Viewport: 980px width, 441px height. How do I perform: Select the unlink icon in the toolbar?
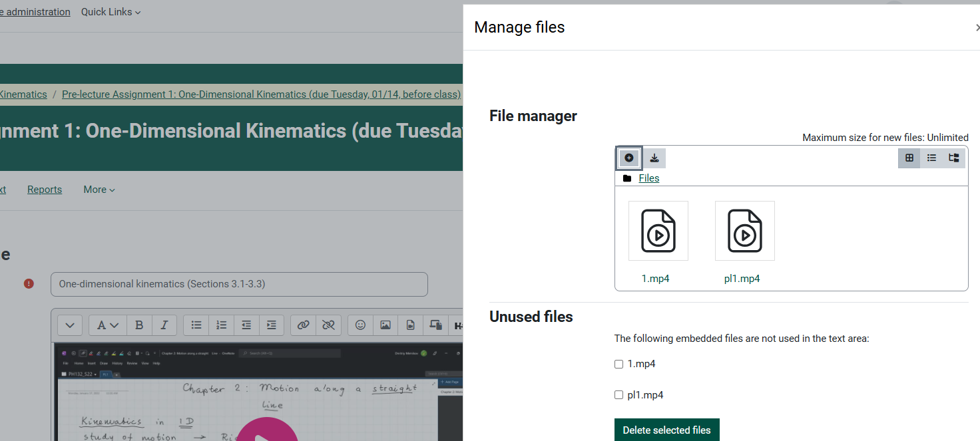(x=328, y=325)
